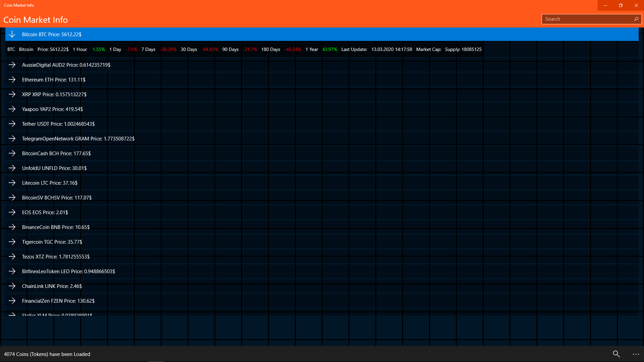The image size is (644, 362).
Task: Click the arrow icon next to Tether USDT
Action: 12,123
